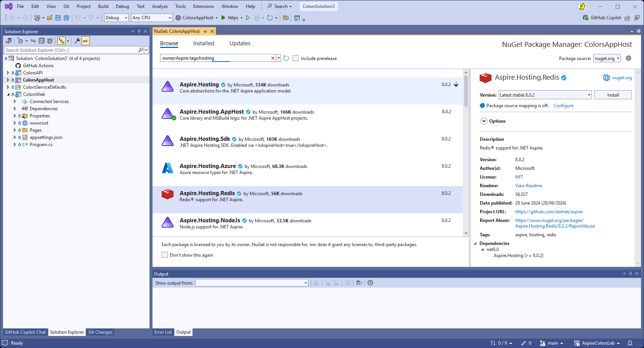Switch to the Installed tab

(x=203, y=43)
